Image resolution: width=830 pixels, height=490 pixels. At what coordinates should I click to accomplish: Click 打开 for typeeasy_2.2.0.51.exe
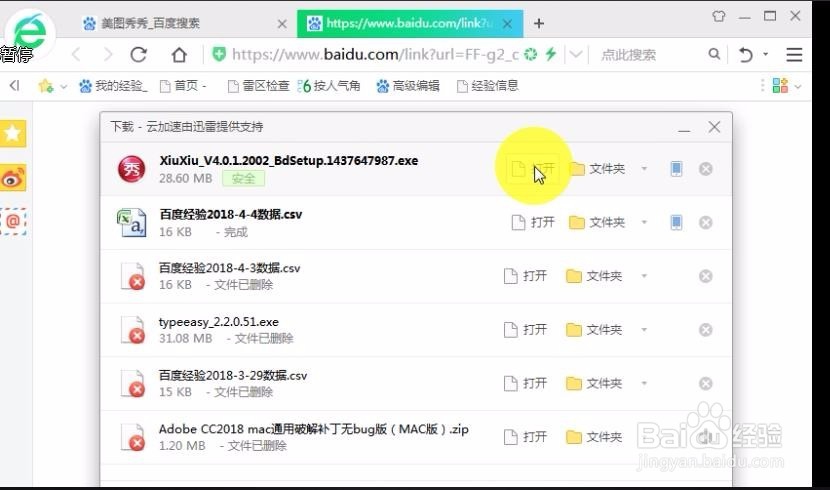click(x=525, y=330)
